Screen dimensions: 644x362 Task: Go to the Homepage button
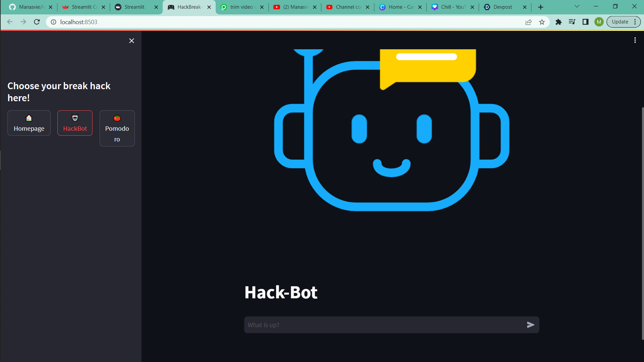29,123
